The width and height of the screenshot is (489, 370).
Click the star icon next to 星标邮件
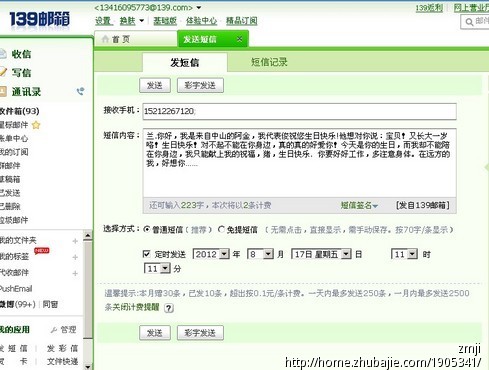click(36, 125)
